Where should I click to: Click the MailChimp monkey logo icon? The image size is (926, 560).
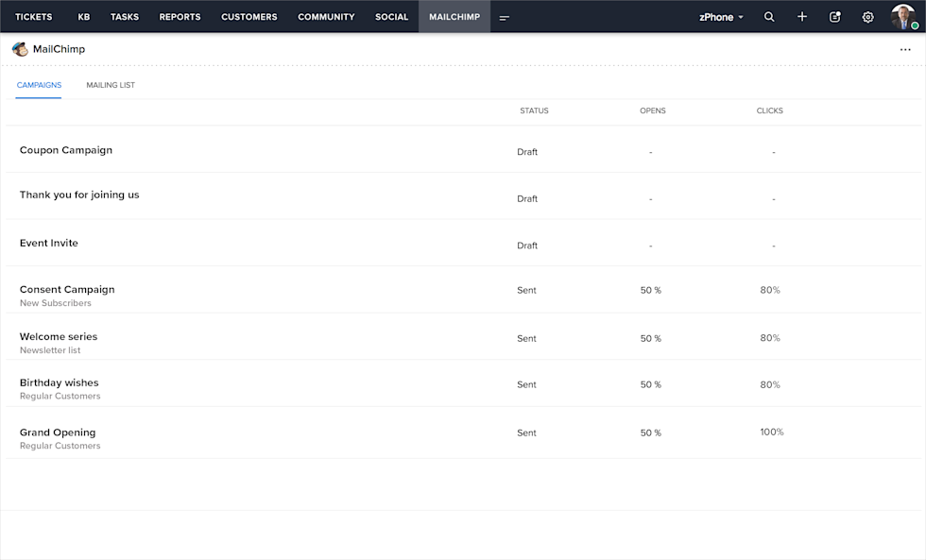pyautogui.click(x=20, y=48)
